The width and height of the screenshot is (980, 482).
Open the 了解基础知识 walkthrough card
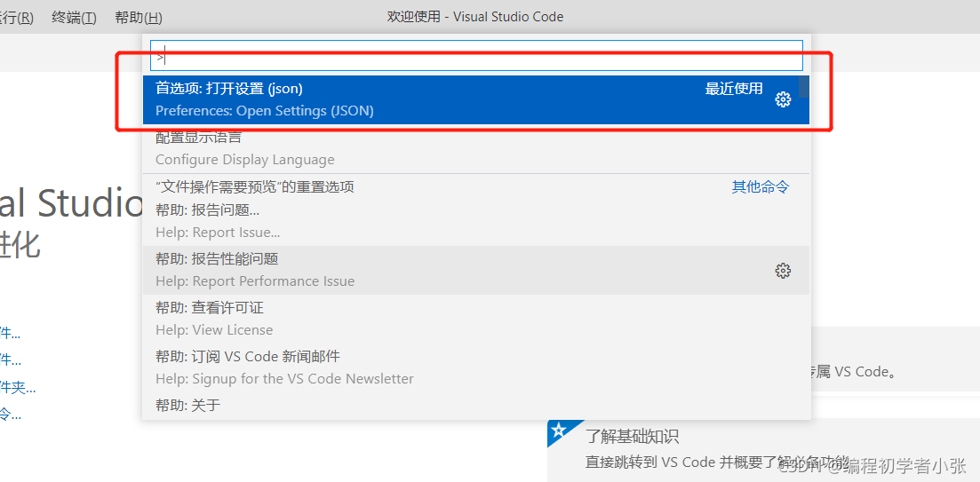763,449
